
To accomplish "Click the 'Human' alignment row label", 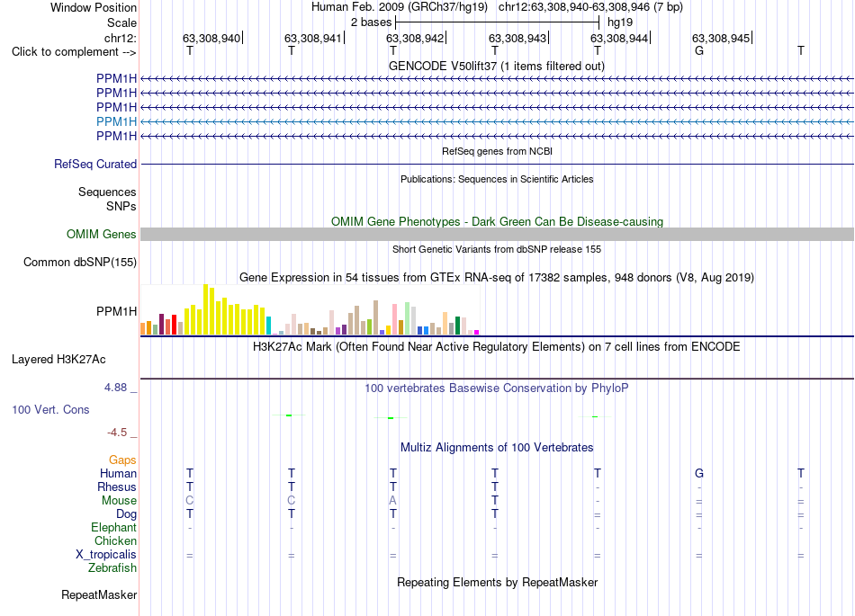I will (118, 473).
